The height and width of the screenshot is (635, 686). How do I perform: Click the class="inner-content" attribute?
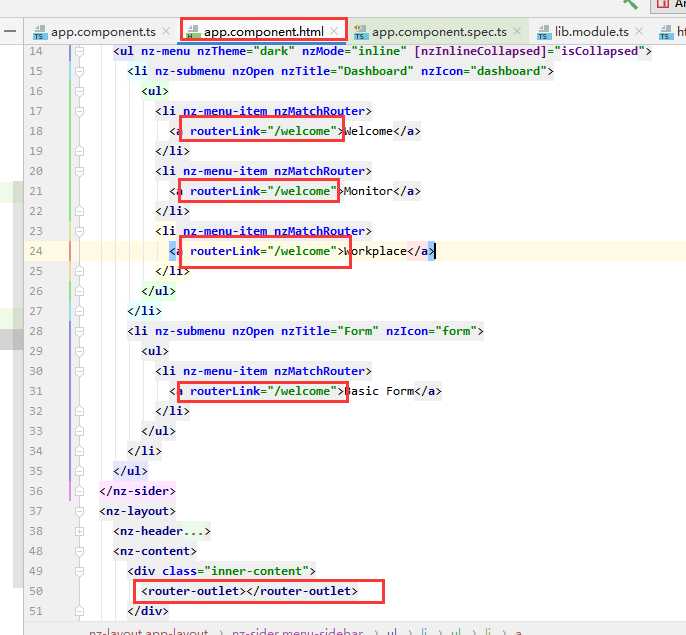(235, 571)
